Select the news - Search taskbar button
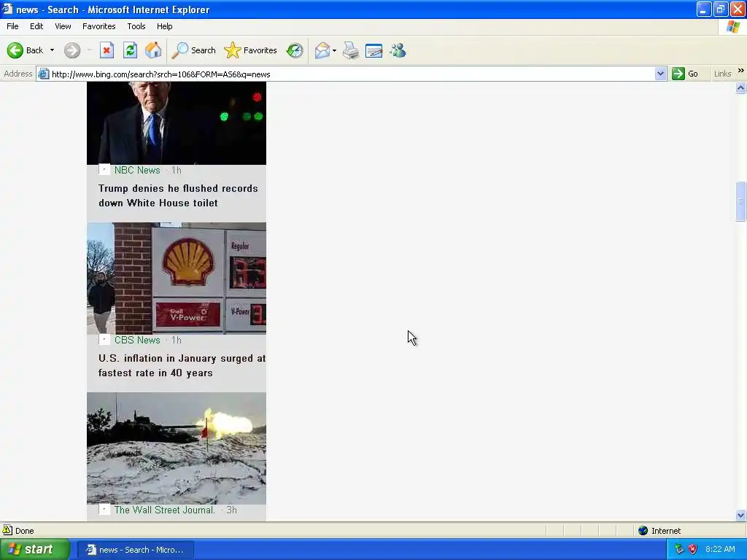Screen dimensions: 747x560 tap(135, 550)
